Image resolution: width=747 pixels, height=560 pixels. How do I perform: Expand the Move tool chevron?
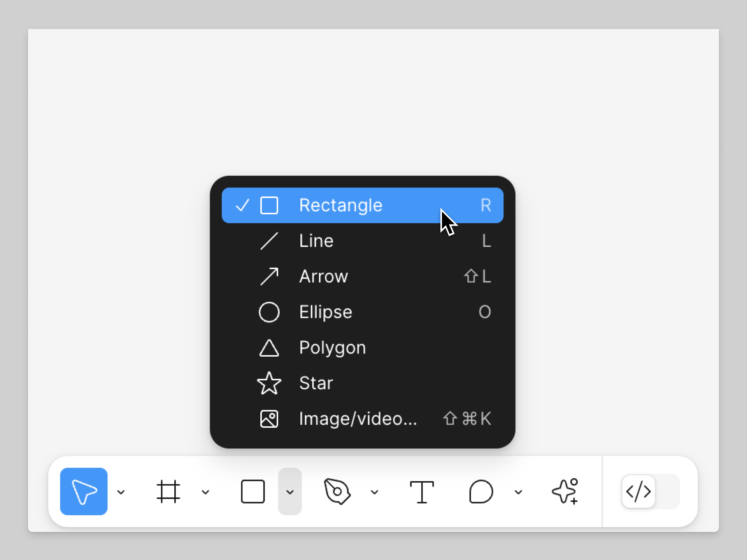[x=121, y=492]
